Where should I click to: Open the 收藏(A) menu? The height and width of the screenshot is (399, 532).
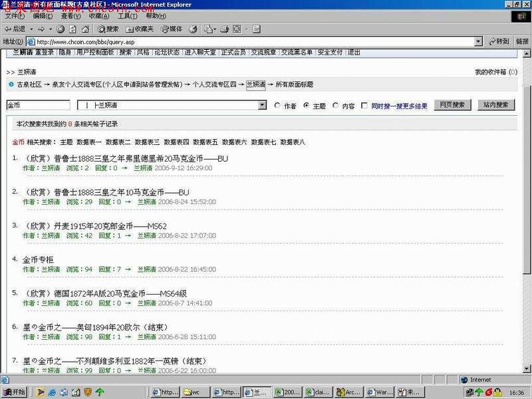coord(99,16)
